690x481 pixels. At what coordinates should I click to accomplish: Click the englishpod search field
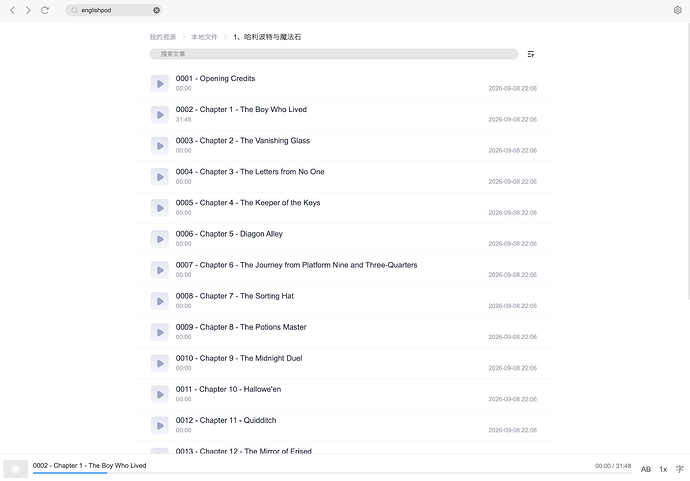coord(114,10)
